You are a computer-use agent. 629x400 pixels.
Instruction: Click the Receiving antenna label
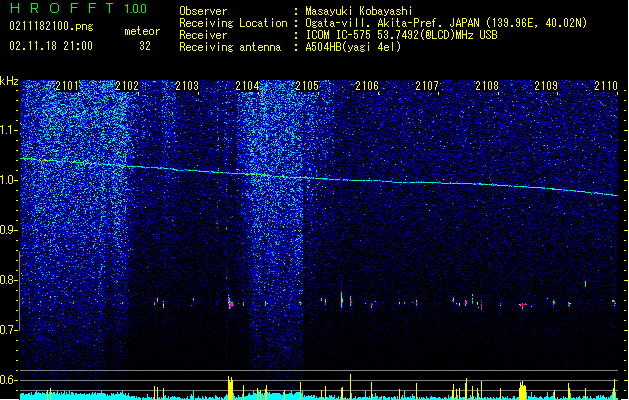[230, 47]
